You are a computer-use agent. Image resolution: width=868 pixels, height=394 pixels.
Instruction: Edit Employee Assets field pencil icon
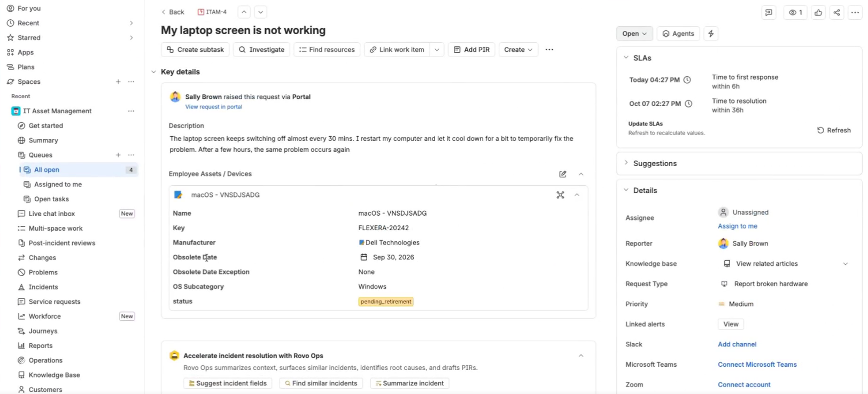coord(563,174)
